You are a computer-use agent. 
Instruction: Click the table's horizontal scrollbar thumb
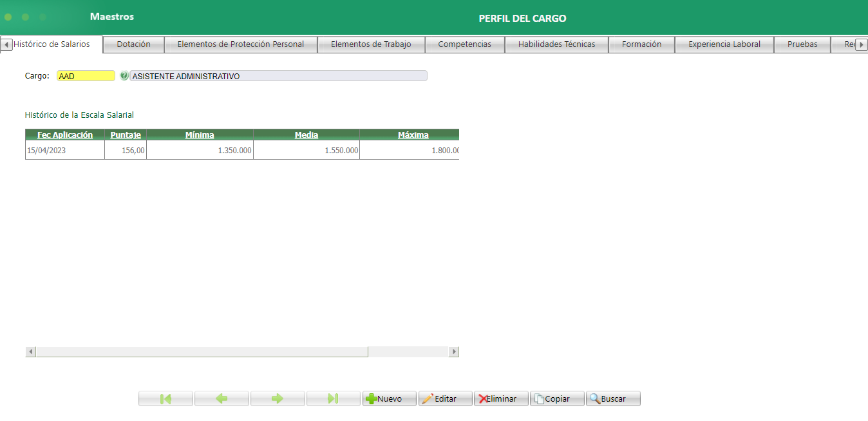click(x=202, y=351)
